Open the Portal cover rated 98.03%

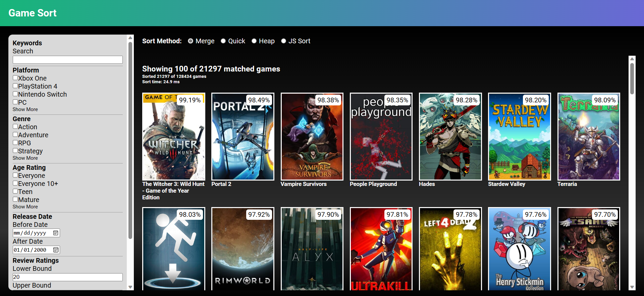point(173,249)
